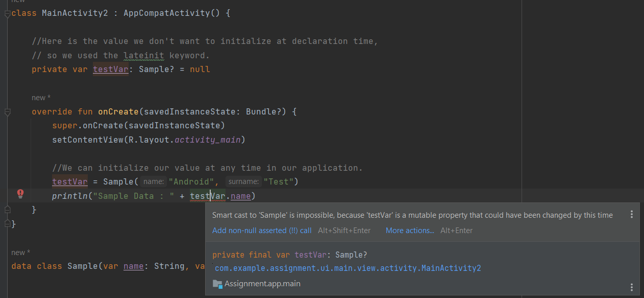Click the gutter marker below the println line
The width and height of the screenshot is (644, 298).
pyautogui.click(x=7, y=209)
